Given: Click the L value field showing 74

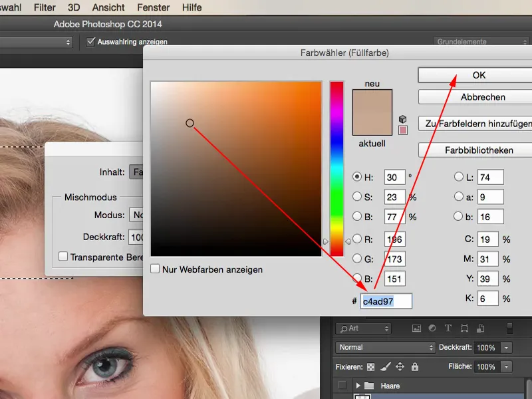Looking at the screenshot, I should (491, 177).
